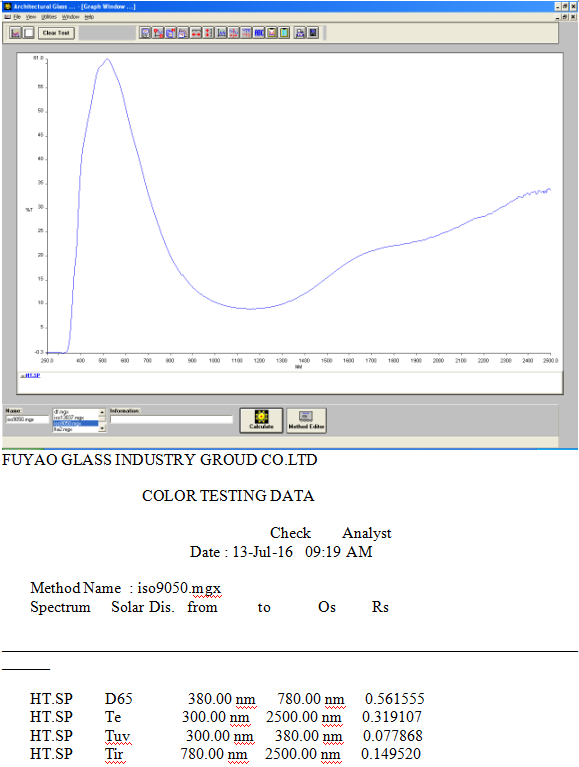Image resolution: width=579 pixels, height=767 pixels.
Task: Open the File menu
Action: click(17, 17)
